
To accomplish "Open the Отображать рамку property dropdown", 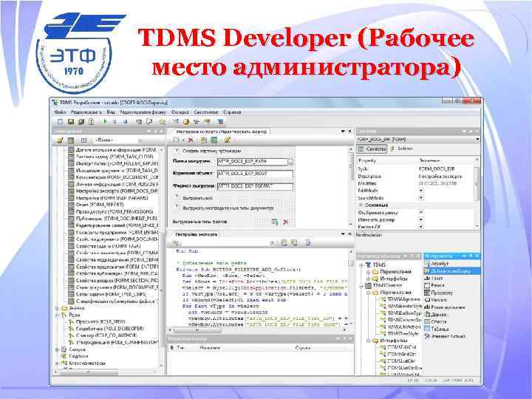I will [x=421, y=212].
